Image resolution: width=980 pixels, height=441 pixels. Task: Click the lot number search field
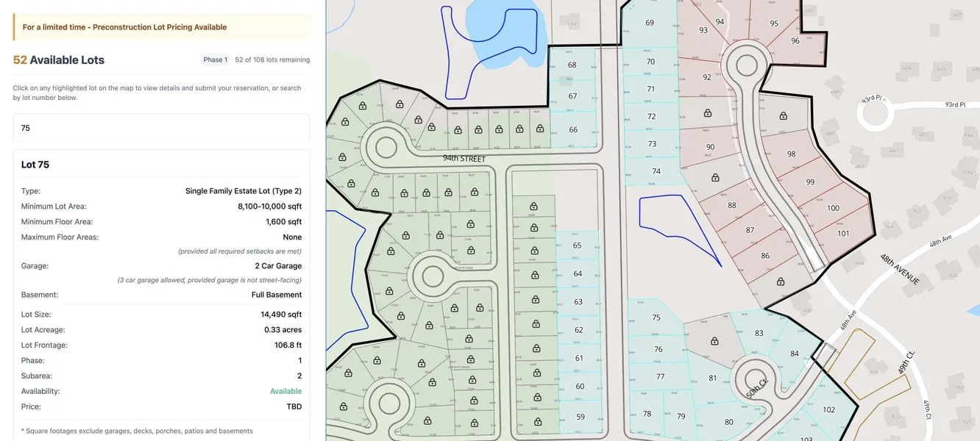(161, 128)
